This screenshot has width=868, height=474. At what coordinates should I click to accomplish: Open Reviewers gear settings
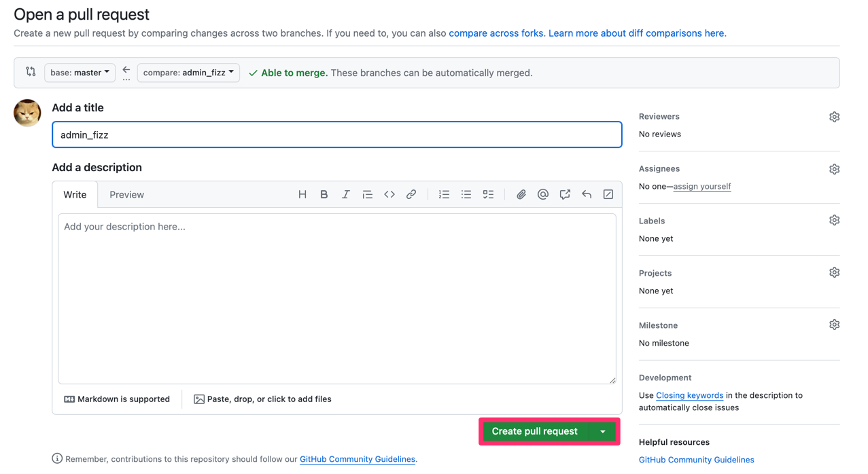(834, 117)
